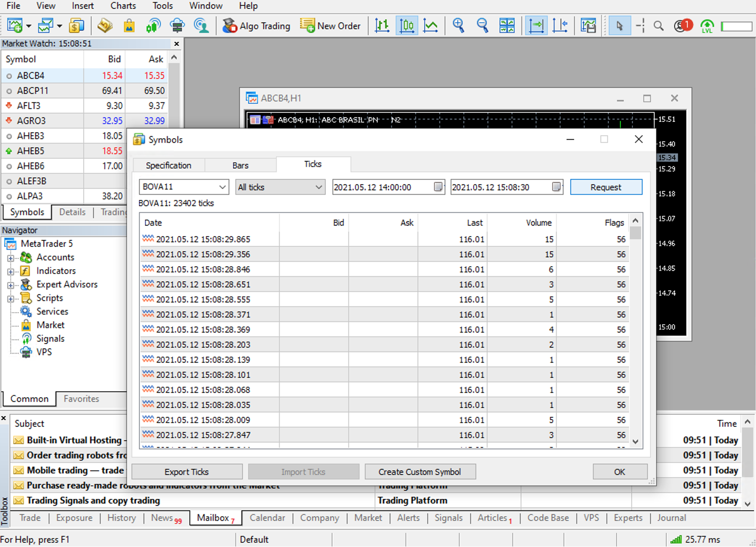Open the Tools menu

(163, 6)
